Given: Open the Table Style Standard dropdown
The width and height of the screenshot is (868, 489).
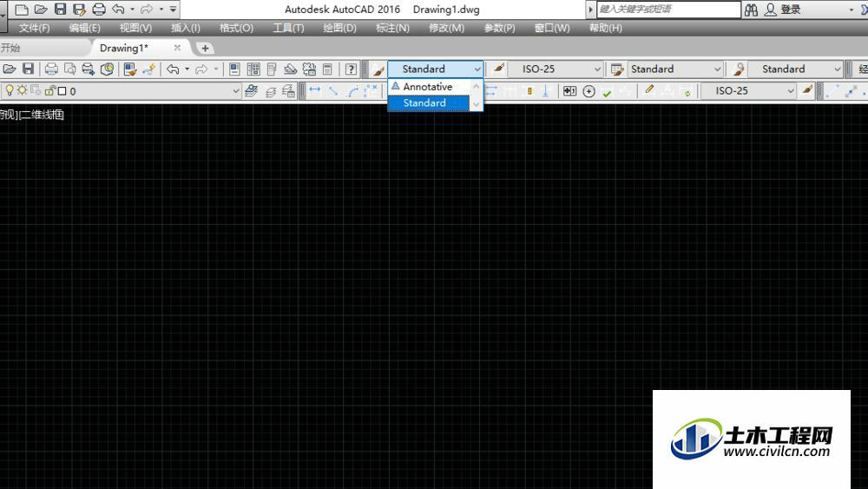Looking at the screenshot, I should pos(674,69).
